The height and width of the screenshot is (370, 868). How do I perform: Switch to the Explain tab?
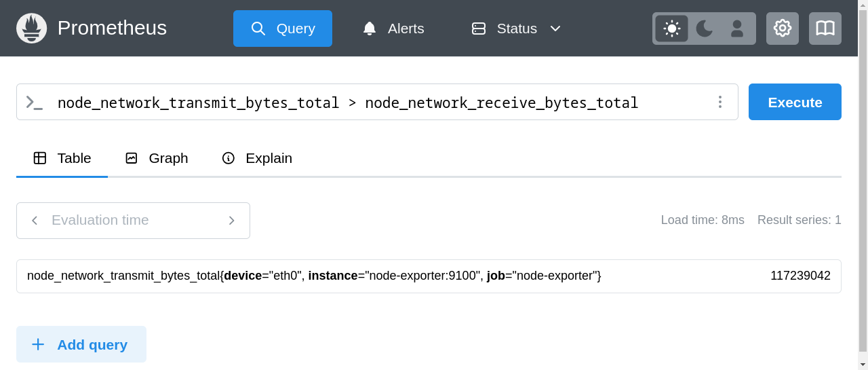pyautogui.click(x=257, y=158)
